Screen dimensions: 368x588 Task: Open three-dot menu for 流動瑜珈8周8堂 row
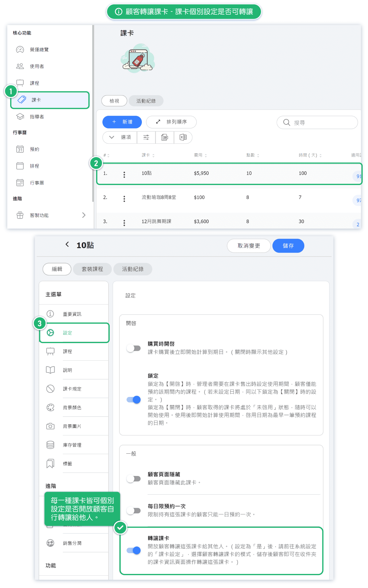[124, 199]
